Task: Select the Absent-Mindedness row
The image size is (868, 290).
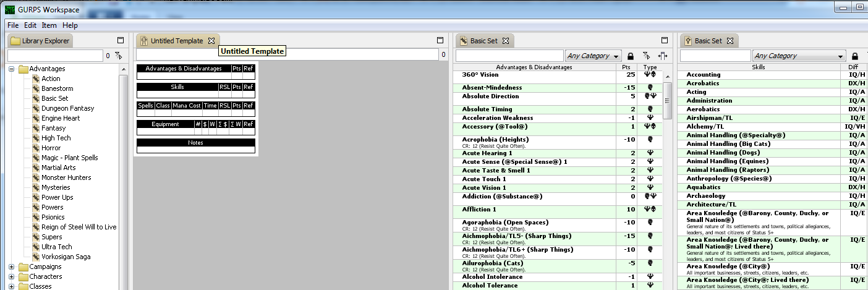Action: coord(559,88)
